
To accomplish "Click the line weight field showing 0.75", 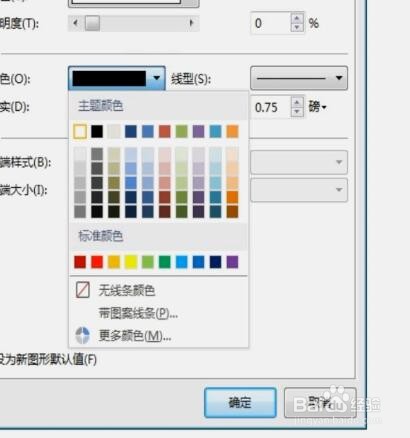I will 271,107.
